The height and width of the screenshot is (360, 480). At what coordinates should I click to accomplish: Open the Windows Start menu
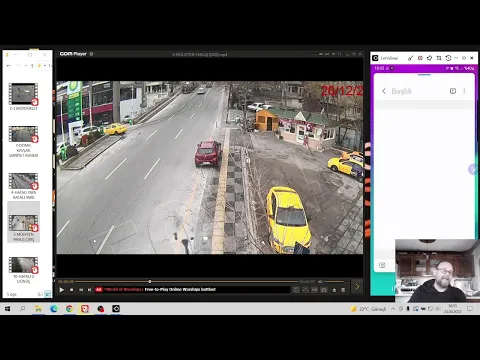[7, 309]
